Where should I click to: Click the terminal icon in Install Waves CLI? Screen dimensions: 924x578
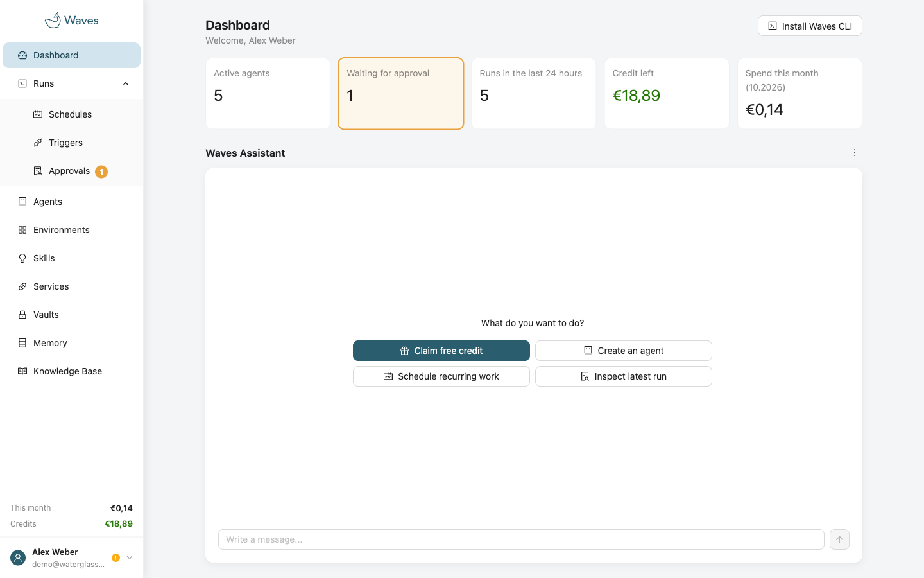click(773, 26)
